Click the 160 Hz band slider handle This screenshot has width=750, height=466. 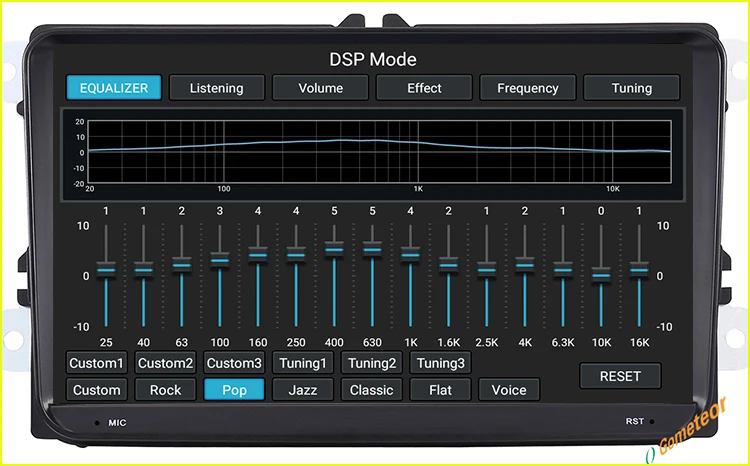click(x=258, y=255)
